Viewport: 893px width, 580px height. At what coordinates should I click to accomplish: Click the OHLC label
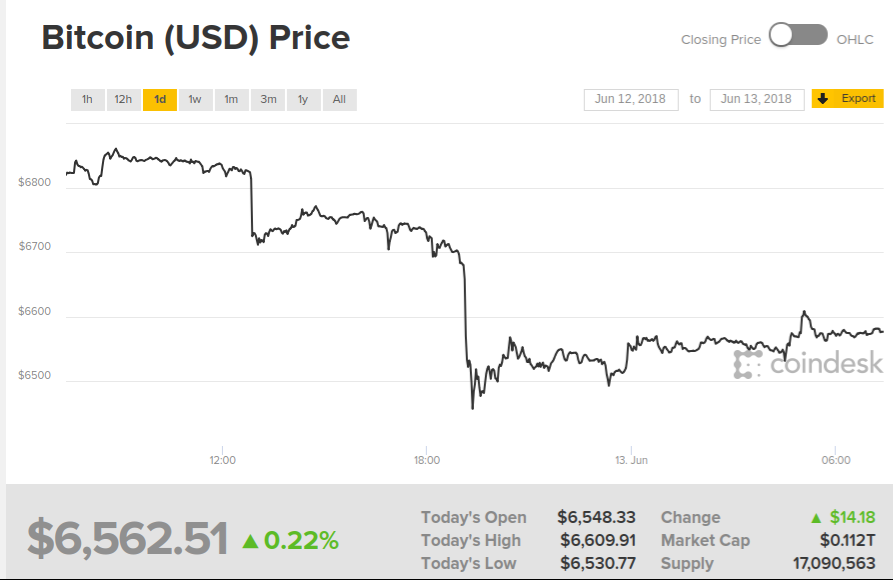coord(855,40)
